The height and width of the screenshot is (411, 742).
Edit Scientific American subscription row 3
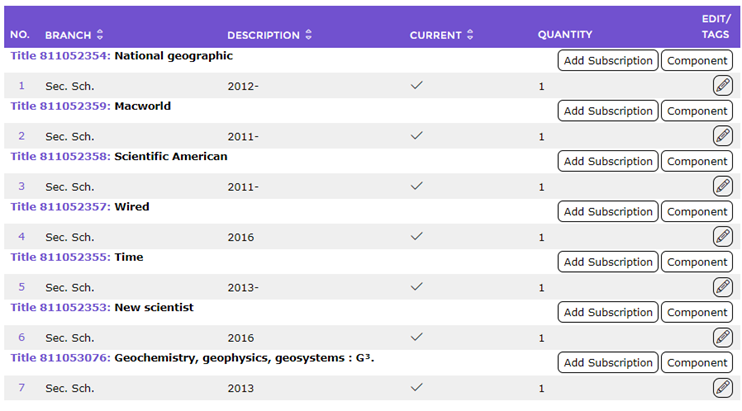click(x=723, y=186)
